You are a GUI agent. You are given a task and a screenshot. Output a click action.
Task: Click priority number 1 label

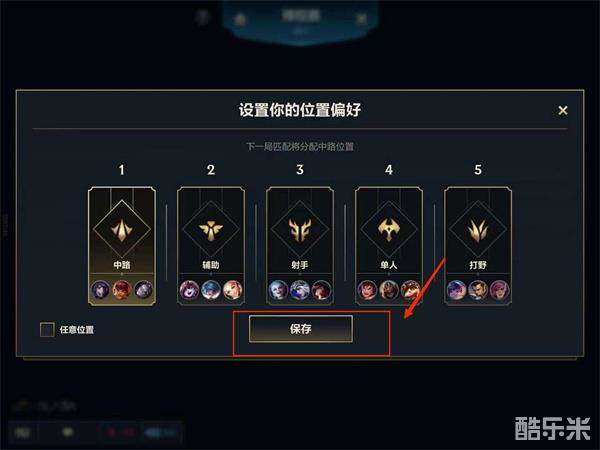122,170
